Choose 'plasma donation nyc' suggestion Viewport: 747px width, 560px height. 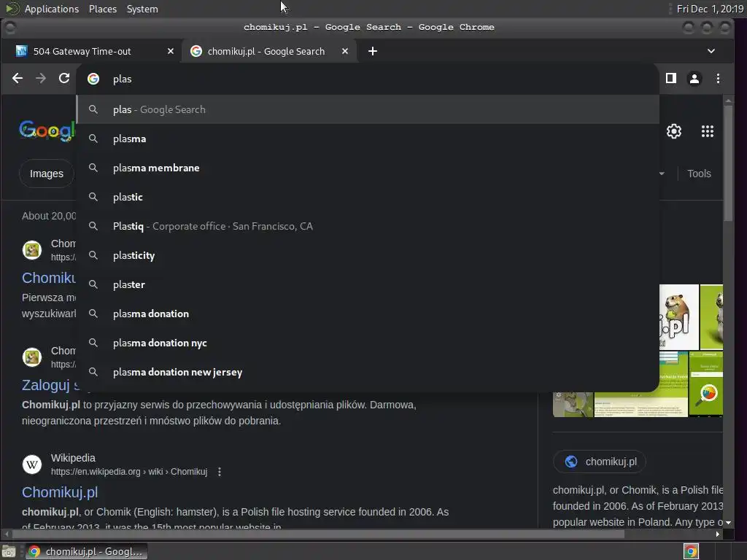368,343
